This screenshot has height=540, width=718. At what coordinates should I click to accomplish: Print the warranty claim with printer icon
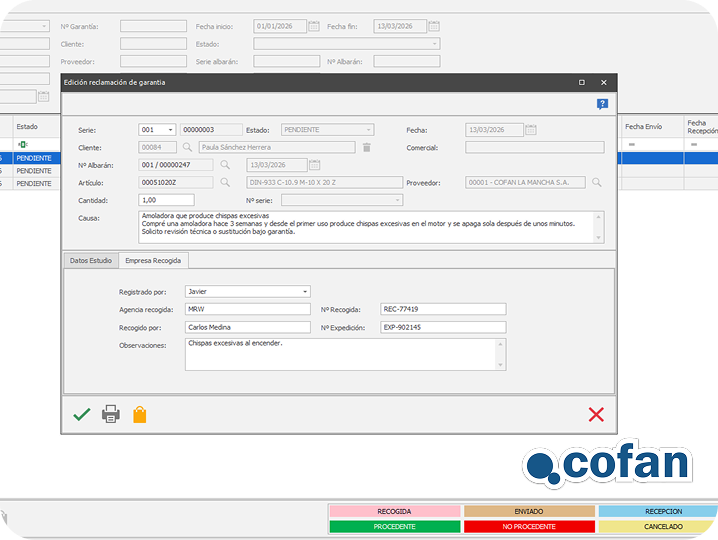[x=111, y=414]
